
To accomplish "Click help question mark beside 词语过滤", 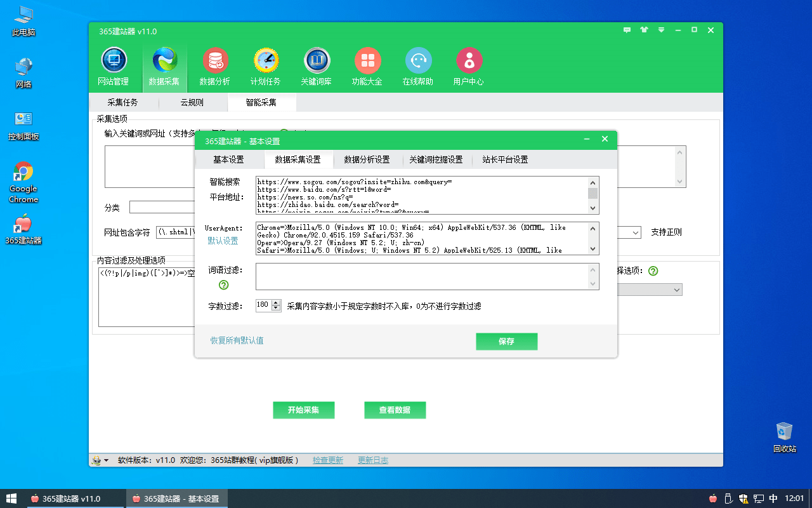I will [223, 285].
